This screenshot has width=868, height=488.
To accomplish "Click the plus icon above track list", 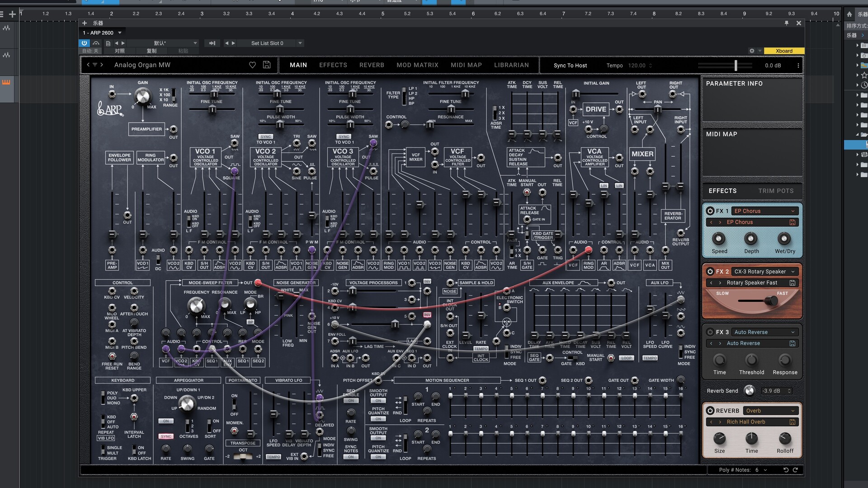I will (x=13, y=14).
